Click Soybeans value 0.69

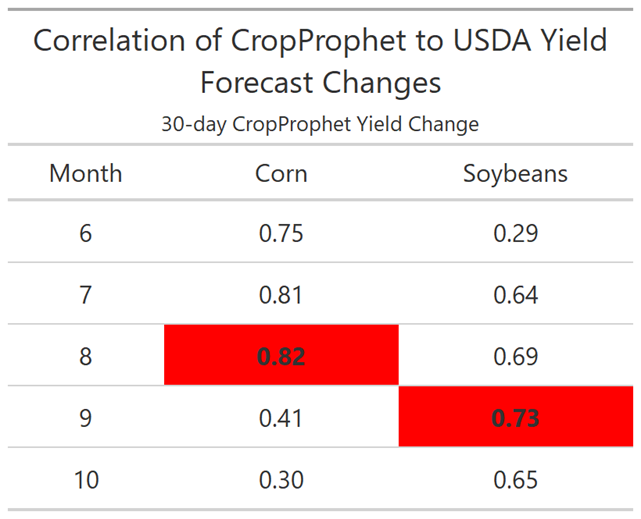(515, 356)
